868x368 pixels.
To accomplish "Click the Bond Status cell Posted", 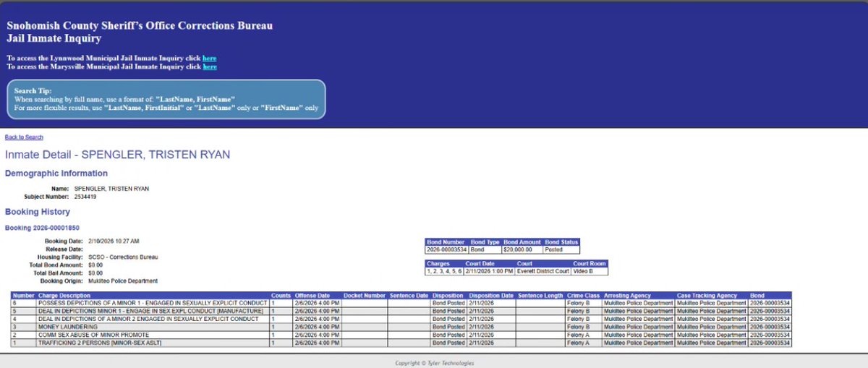I will (561, 249).
